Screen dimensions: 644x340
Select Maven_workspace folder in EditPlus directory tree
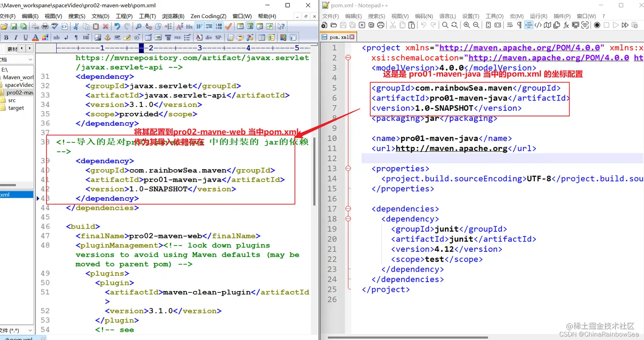pos(18,78)
